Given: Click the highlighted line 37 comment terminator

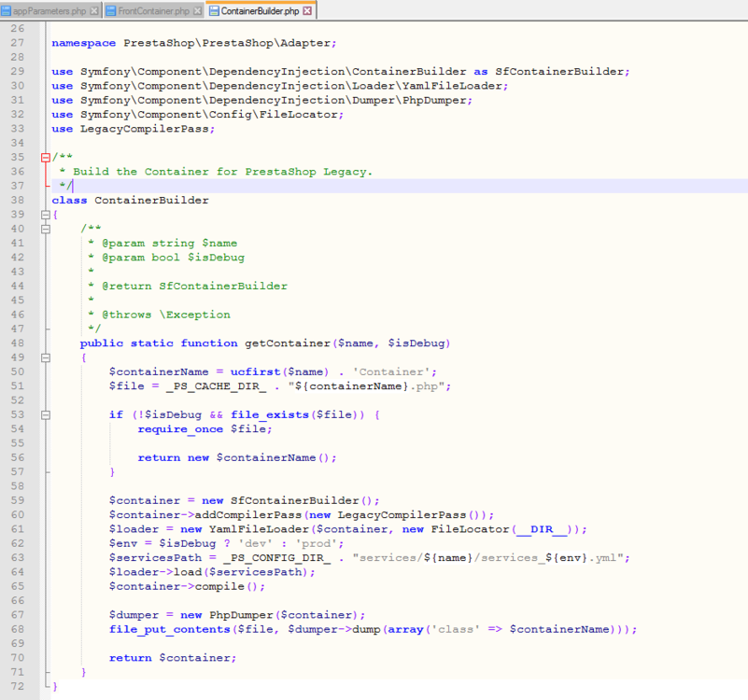Looking at the screenshot, I should point(64,186).
